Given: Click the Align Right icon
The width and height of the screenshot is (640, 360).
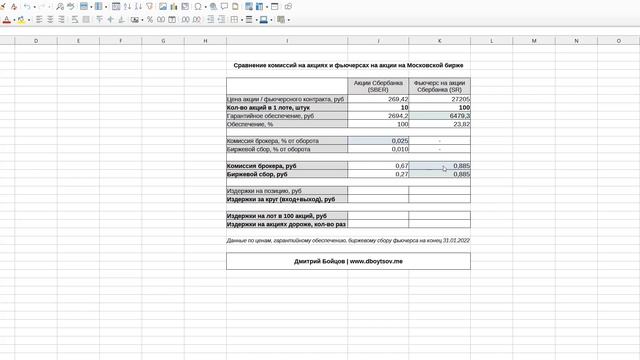Looking at the screenshot, I should pyautogui.click(x=61, y=20).
